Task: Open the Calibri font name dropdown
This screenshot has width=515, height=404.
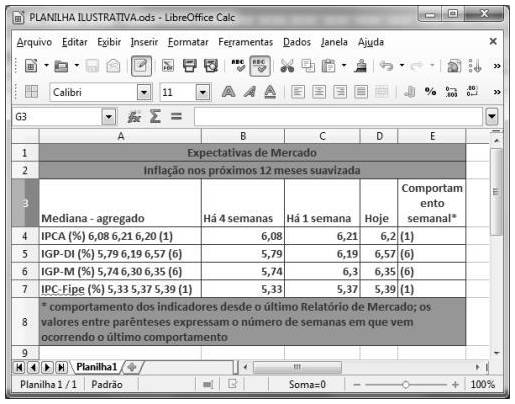Action: (x=144, y=92)
